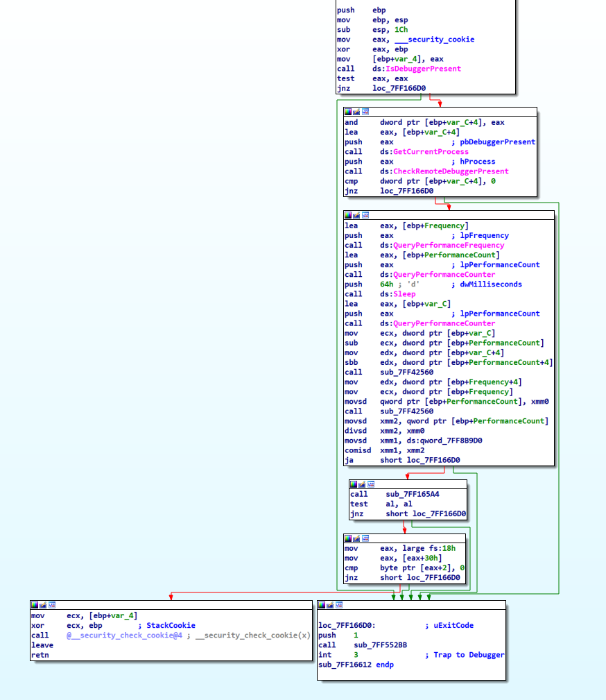Screen dimensions: 606x700
Task: Click the pencil icon on the security cookie check block
Action: click(x=43, y=605)
